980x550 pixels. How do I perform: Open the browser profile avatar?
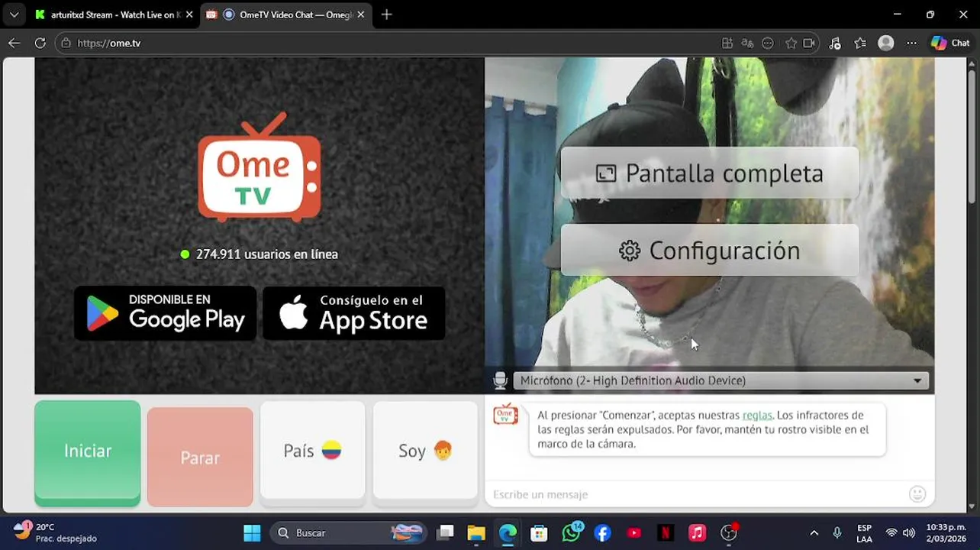pos(886,43)
